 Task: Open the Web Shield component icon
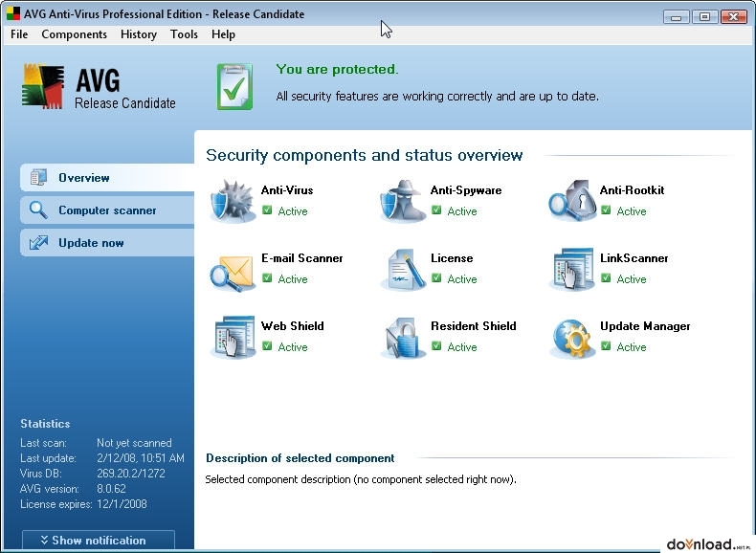[x=233, y=337]
